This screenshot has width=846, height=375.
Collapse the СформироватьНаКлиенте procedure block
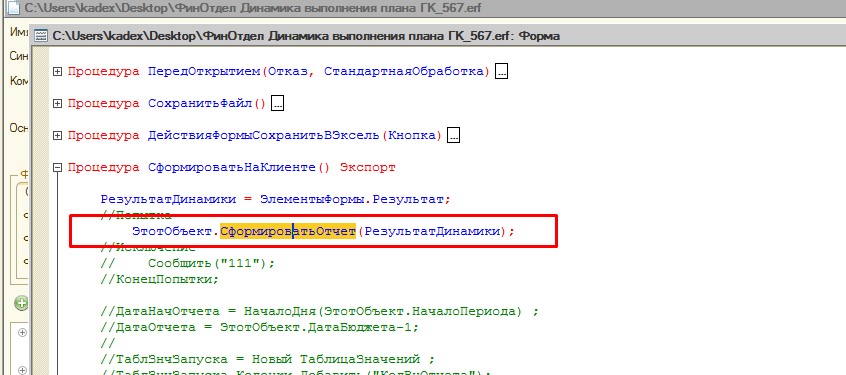(57, 168)
